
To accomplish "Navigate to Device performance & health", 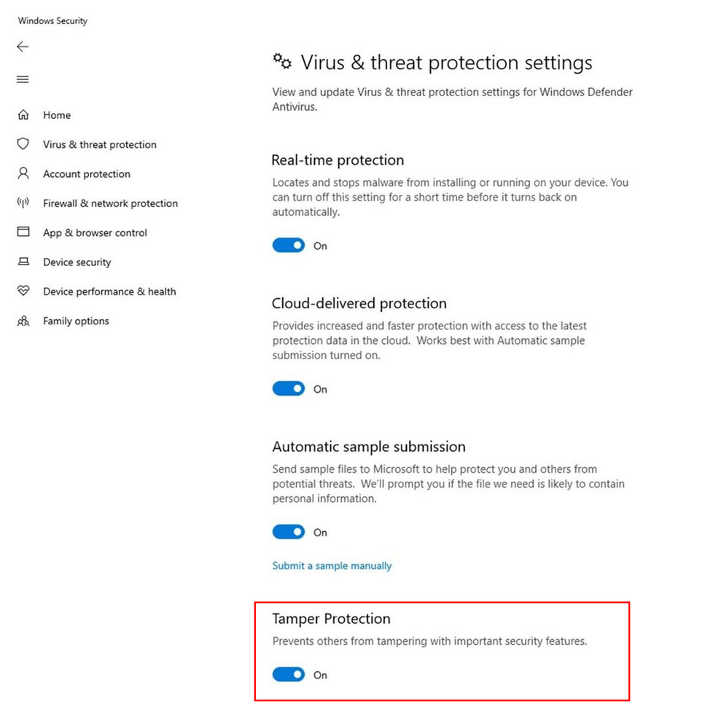I will (x=109, y=291).
